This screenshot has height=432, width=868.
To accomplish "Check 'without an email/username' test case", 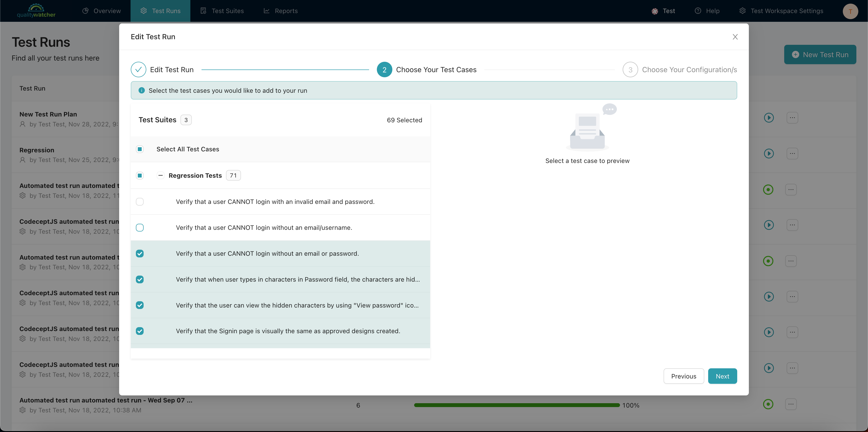I will (139, 227).
